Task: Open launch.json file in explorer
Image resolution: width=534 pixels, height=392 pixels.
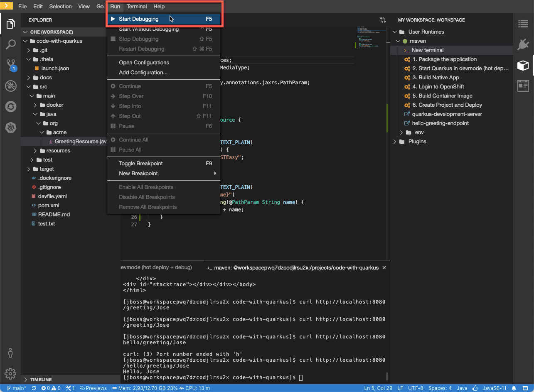Action: coord(55,69)
